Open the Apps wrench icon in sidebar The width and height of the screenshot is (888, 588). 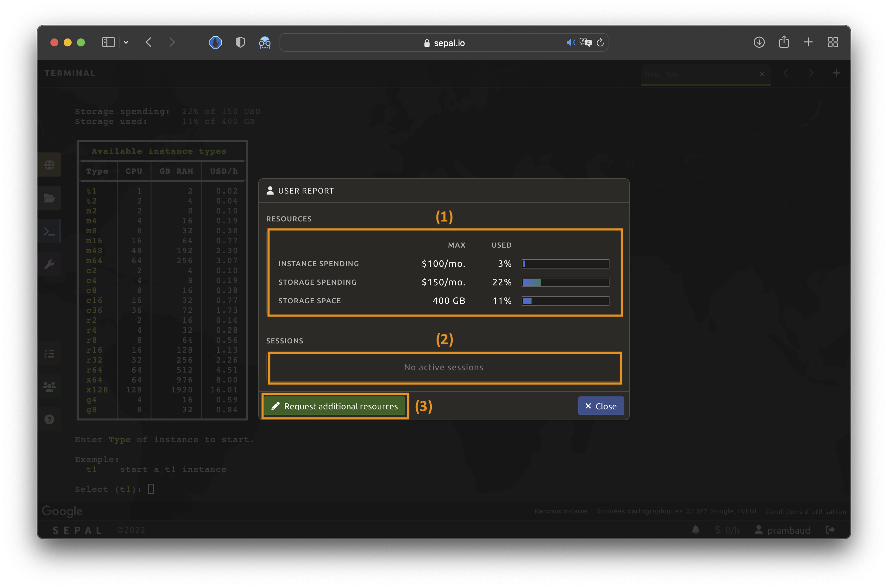tap(49, 265)
